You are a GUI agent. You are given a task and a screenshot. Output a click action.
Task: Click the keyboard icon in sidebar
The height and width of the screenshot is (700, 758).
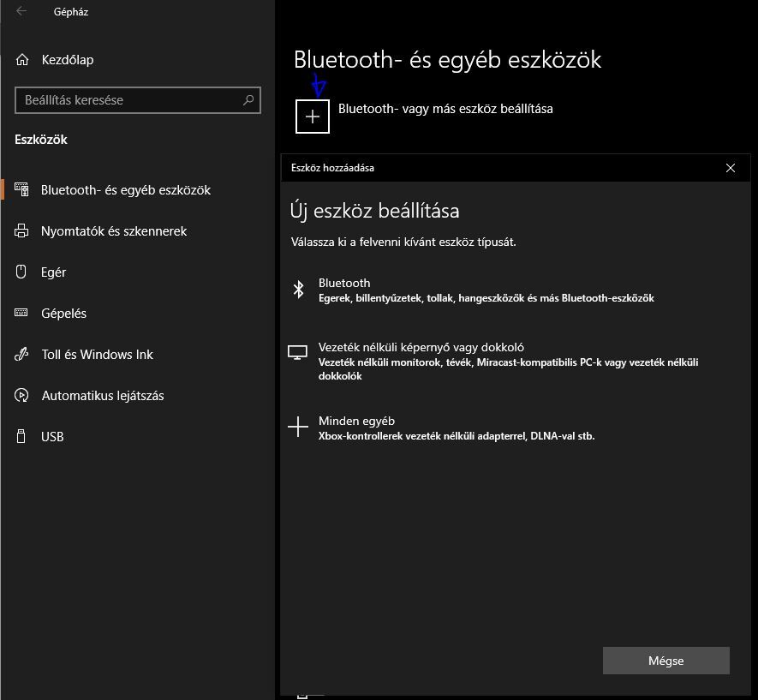pos(21,312)
